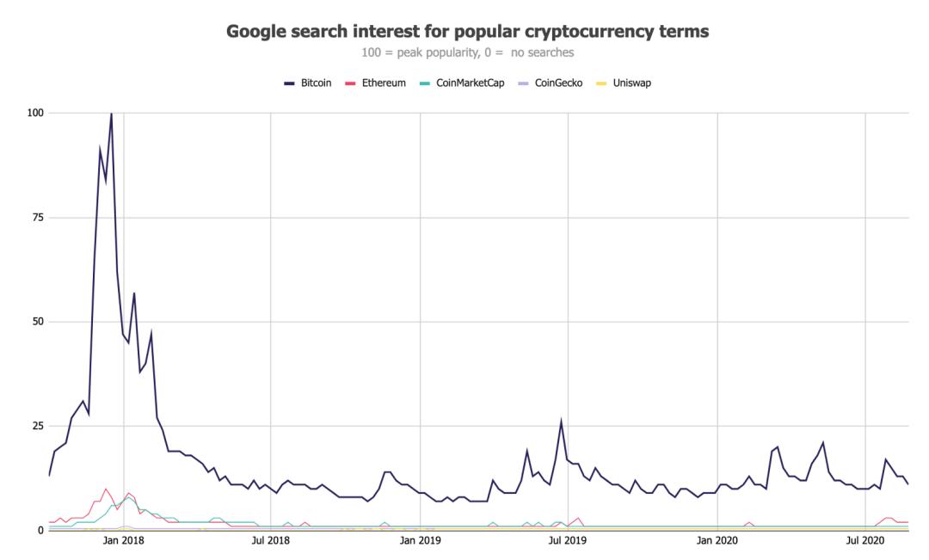Image resolution: width=929 pixels, height=560 pixels.
Task: Click the yellow Uniswap color swatch
Action: 601,83
